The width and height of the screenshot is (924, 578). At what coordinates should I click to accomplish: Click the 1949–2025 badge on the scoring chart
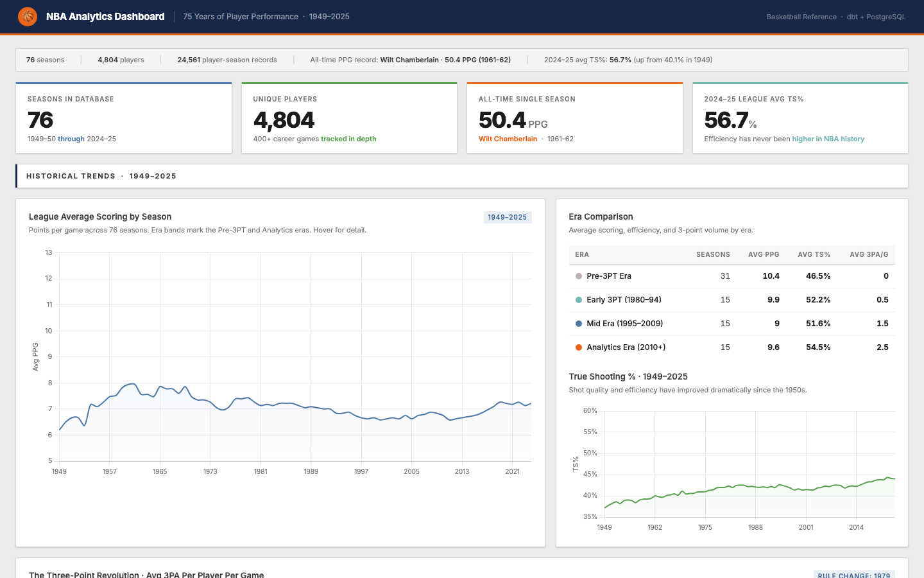[x=507, y=217]
